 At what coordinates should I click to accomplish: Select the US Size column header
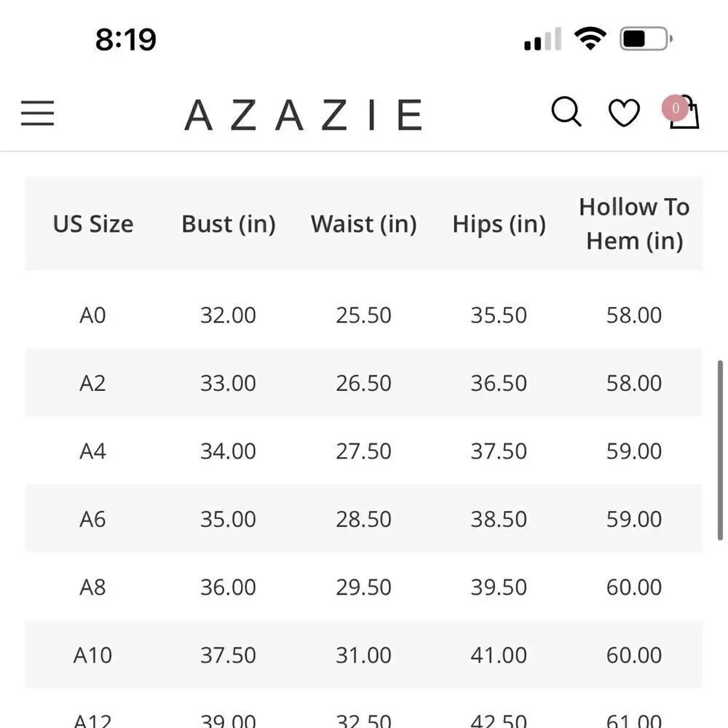[x=93, y=223]
